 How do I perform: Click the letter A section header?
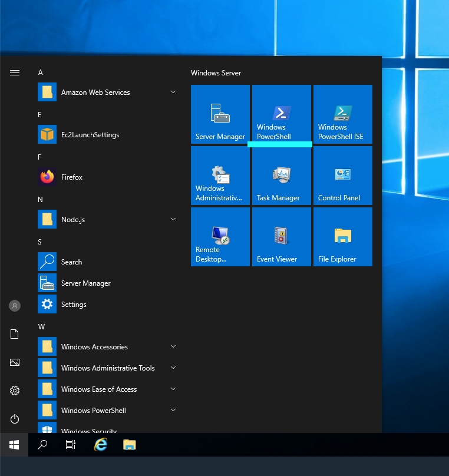point(41,72)
